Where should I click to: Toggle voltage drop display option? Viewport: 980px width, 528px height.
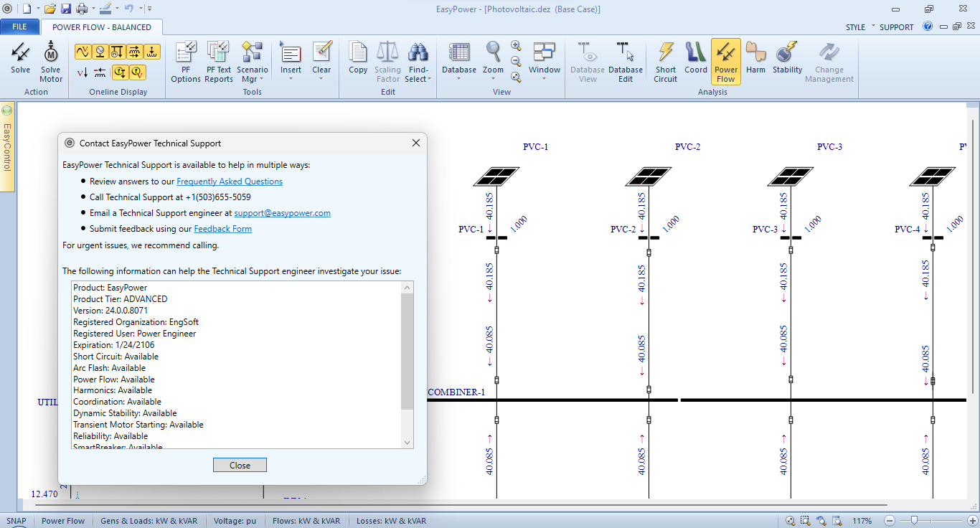click(x=83, y=72)
